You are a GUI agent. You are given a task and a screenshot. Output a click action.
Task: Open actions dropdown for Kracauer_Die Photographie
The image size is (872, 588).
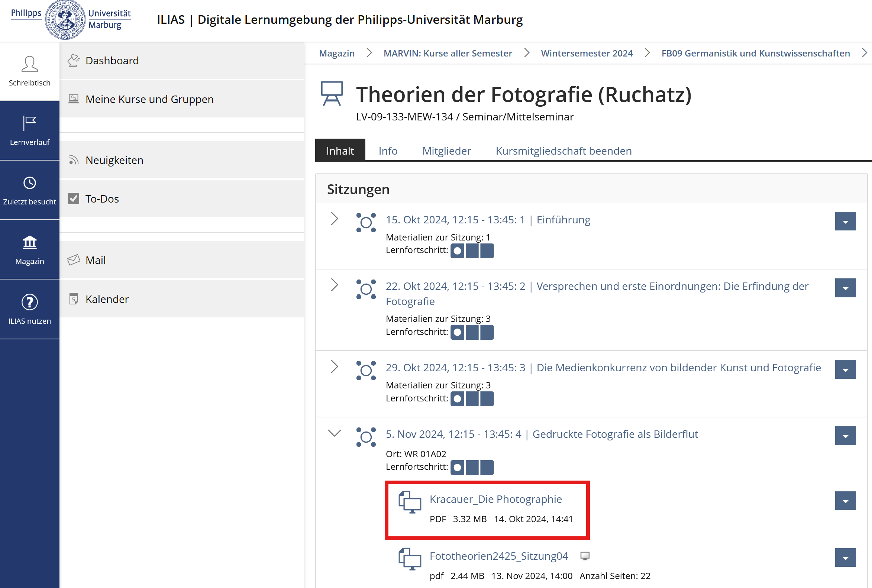tap(845, 501)
